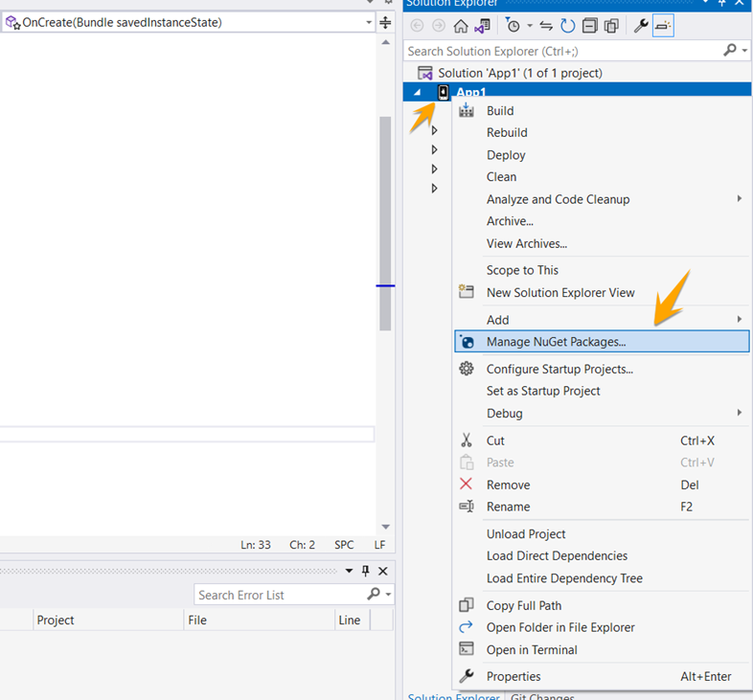Choose Open Folder in File Explorer

tap(602, 627)
